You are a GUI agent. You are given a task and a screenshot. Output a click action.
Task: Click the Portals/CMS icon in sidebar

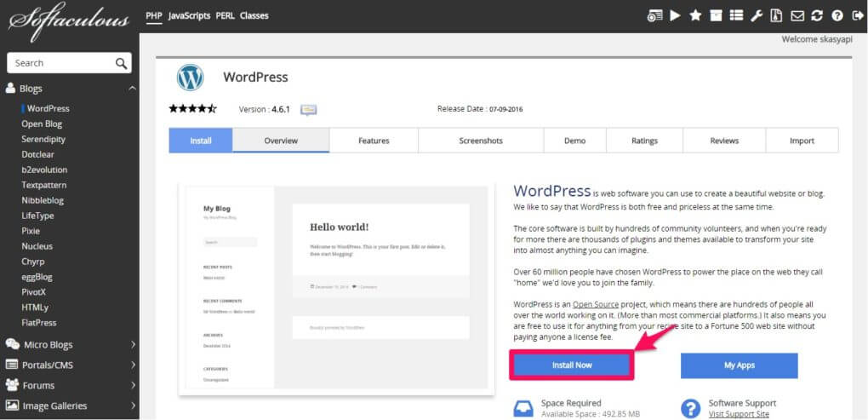tap(12, 365)
